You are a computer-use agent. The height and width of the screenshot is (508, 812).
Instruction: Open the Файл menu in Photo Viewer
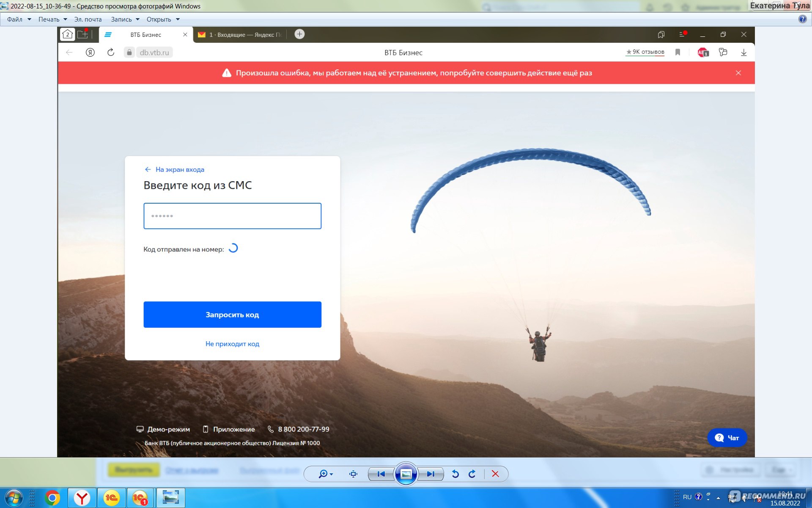tap(19, 19)
